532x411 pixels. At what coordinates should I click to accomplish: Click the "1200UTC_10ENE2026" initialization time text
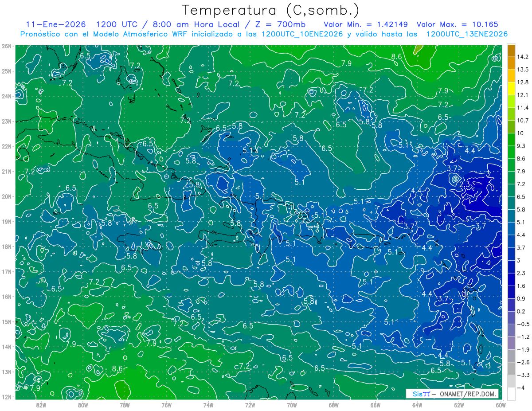coord(302,34)
